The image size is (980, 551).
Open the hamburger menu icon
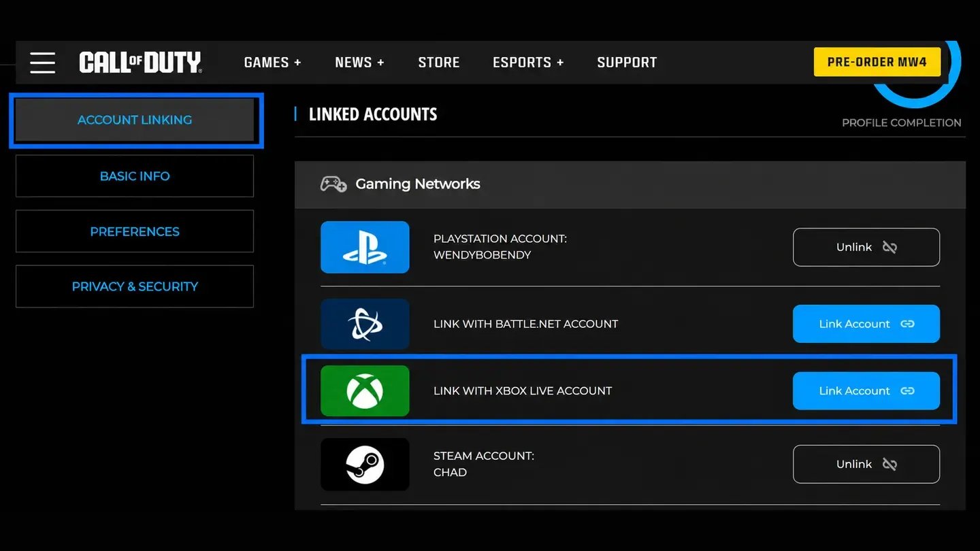[42, 63]
